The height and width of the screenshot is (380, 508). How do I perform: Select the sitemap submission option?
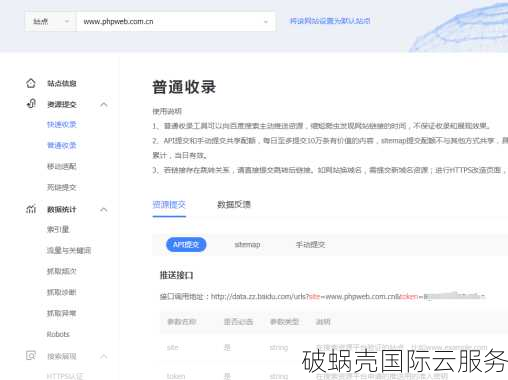click(x=247, y=245)
